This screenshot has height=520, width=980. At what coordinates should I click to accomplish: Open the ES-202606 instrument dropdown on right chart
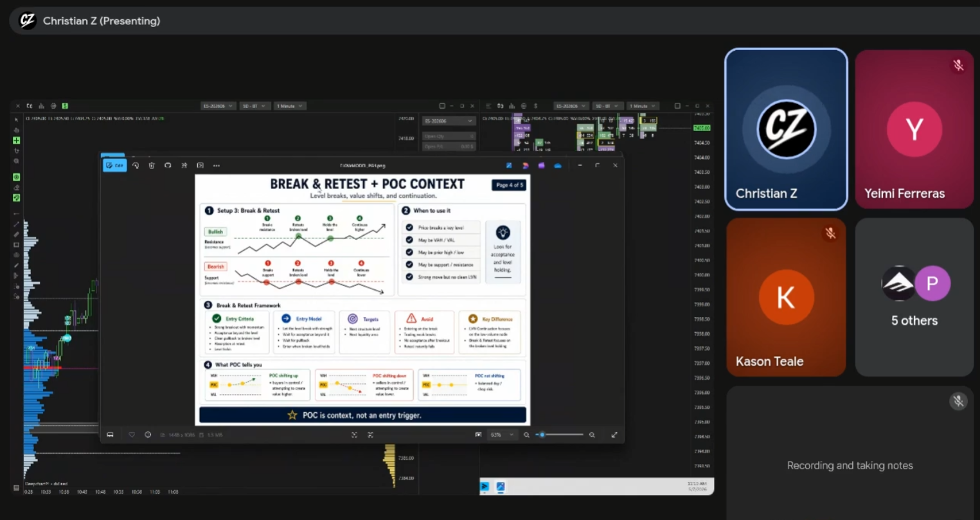pyautogui.click(x=571, y=106)
